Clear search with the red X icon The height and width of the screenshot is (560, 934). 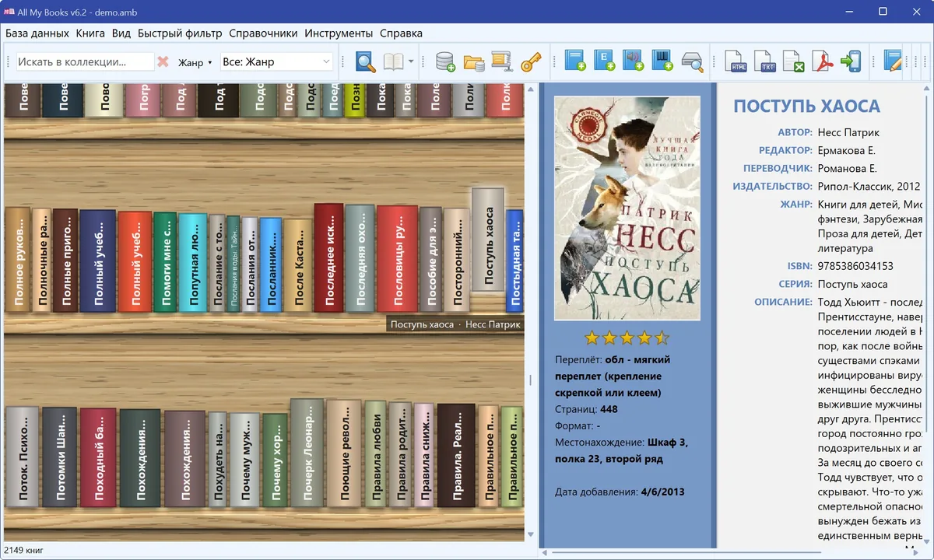(163, 61)
